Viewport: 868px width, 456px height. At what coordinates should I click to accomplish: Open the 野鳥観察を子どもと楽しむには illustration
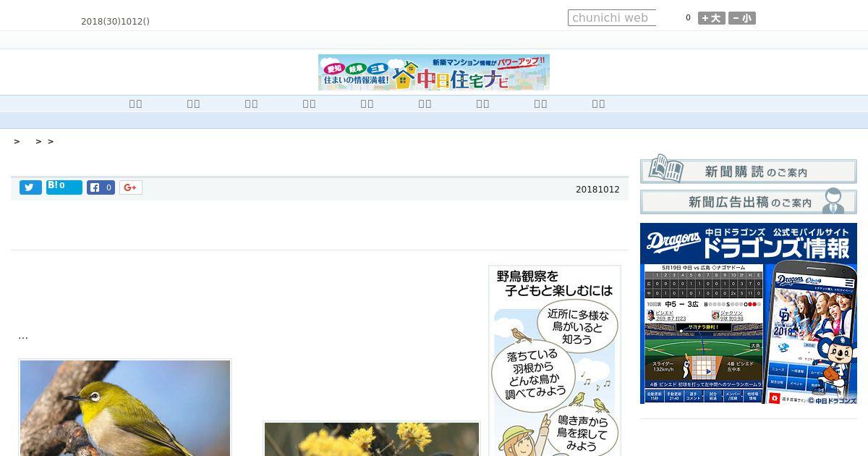[555, 360]
